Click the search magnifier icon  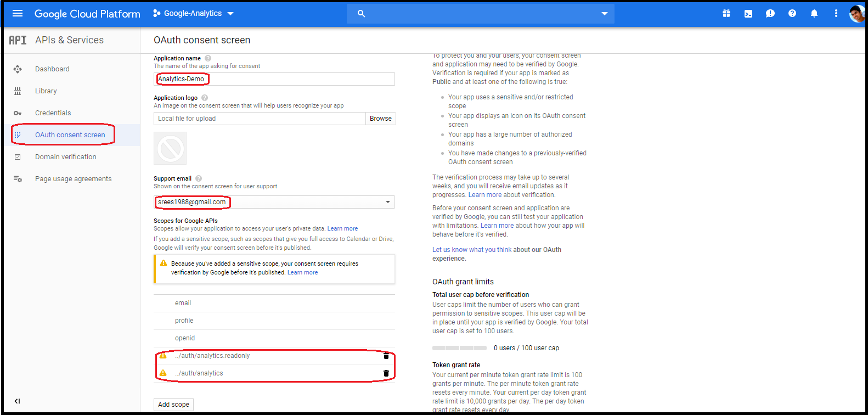pyautogui.click(x=361, y=14)
